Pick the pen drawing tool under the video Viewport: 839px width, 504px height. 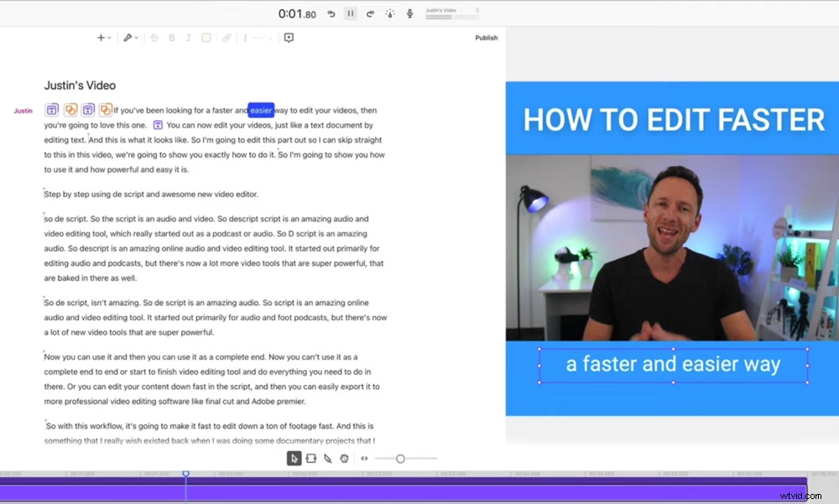[327, 459]
